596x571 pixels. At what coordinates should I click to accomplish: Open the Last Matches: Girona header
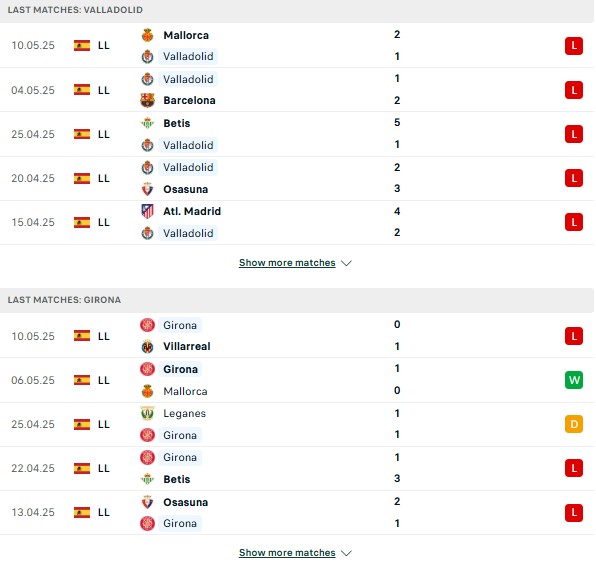pyautogui.click(x=64, y=300)
